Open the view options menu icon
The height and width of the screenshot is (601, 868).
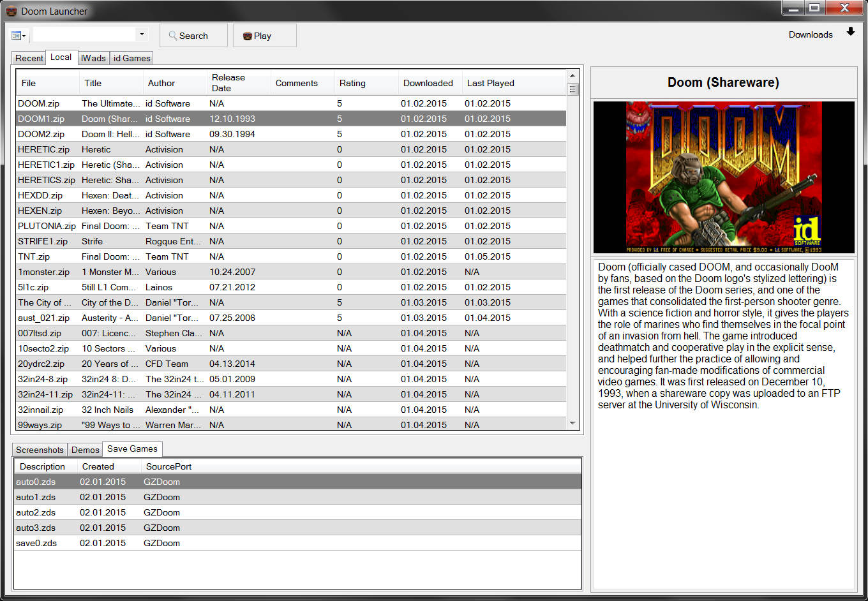point(18,36)
